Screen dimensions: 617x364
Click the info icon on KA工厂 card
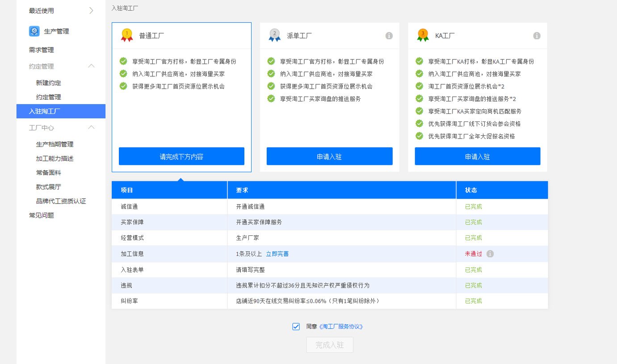[537, 36]
